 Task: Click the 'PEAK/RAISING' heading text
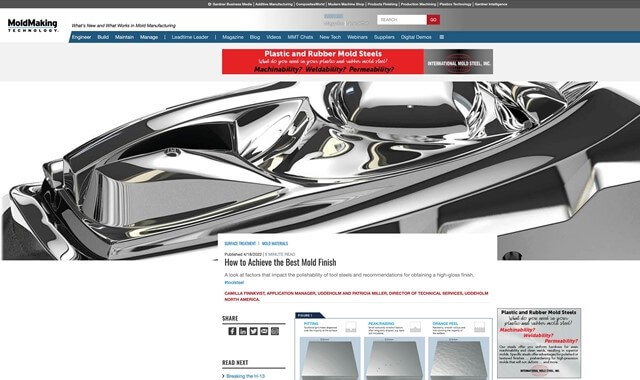tap(381, 323)
